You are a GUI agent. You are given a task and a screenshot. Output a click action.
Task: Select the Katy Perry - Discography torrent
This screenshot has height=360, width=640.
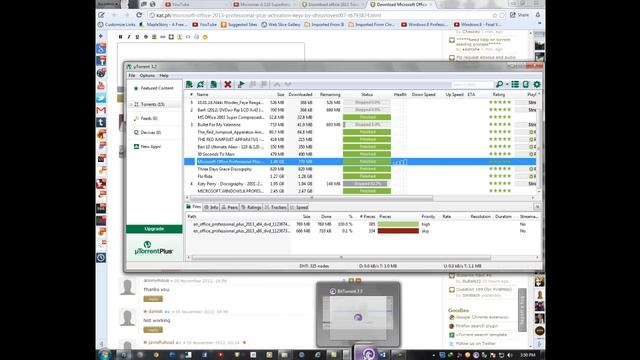click(360, 184)
